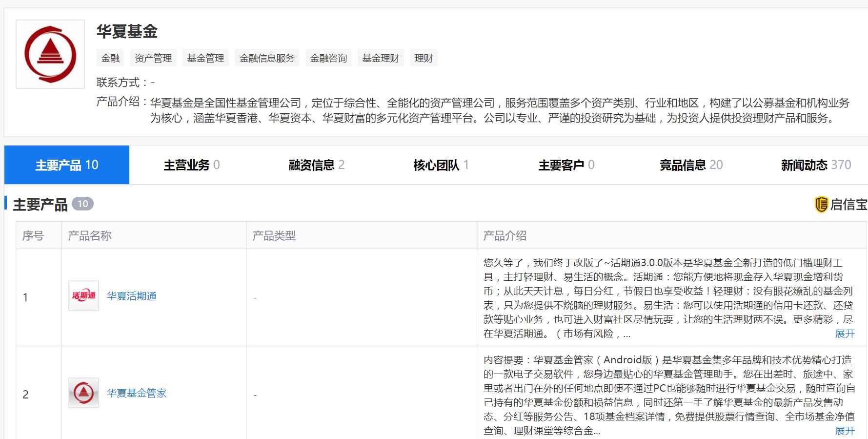This screenshot has width=868, height=439.
Task: Select the 主要产品 tab
Action: [67, 165]
